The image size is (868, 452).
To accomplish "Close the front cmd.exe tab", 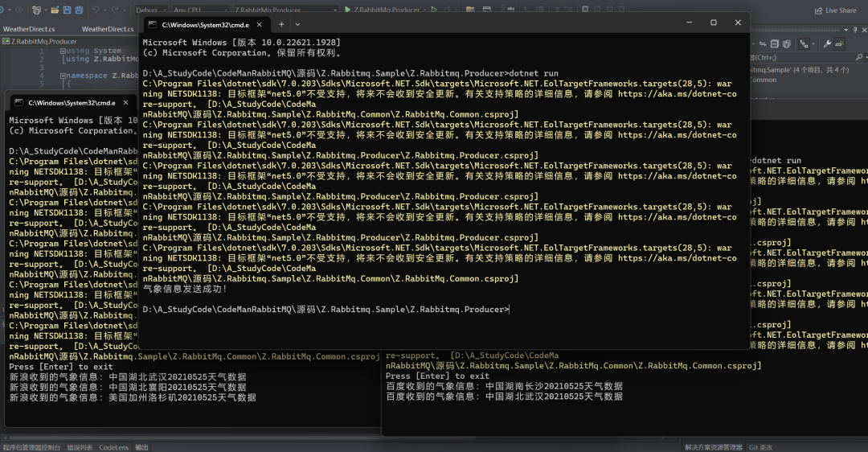I will coord(259,25).
